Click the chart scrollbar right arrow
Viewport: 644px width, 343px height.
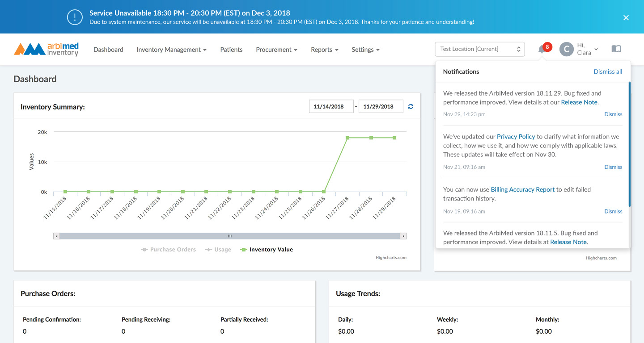tap(403, 236)
